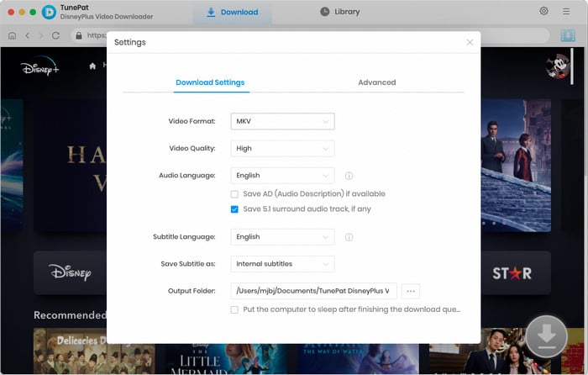The image size is (588, 375).
Task: Open the settings gear in title bar
Action: click(543, 11)
